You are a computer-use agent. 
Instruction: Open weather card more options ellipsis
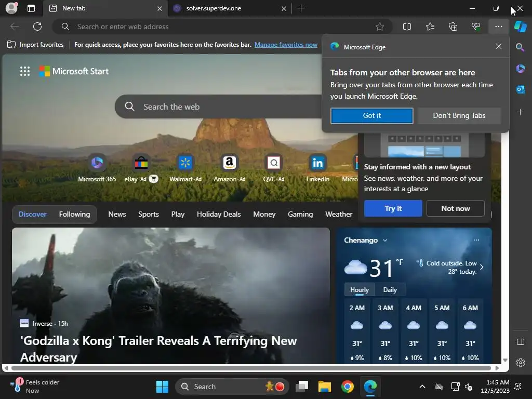(476, 240)
